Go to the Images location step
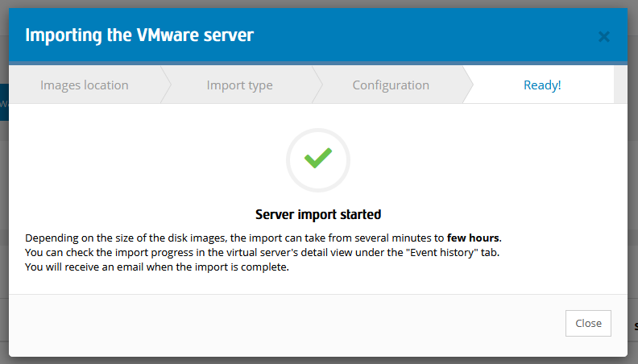This screenshot has width=638, height=364. coord(84,85)
